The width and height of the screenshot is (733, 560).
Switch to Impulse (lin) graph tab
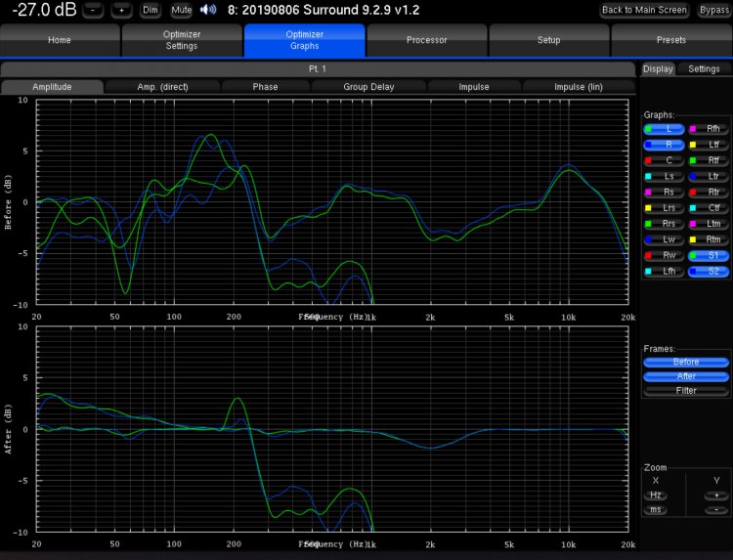tap(579, 87)
